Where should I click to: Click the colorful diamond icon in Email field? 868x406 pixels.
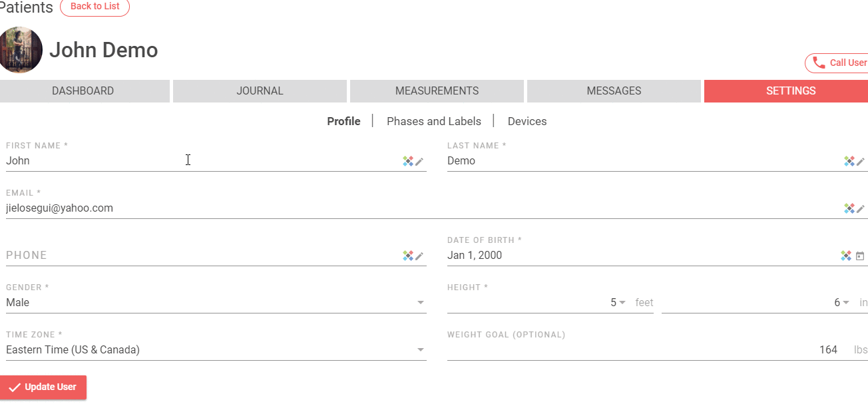point(849,208)
